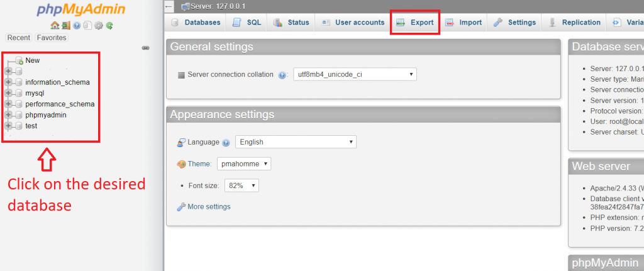Click the Server connection collation label
This screenshot has width=644, height=271.
[x=230, y=75]
